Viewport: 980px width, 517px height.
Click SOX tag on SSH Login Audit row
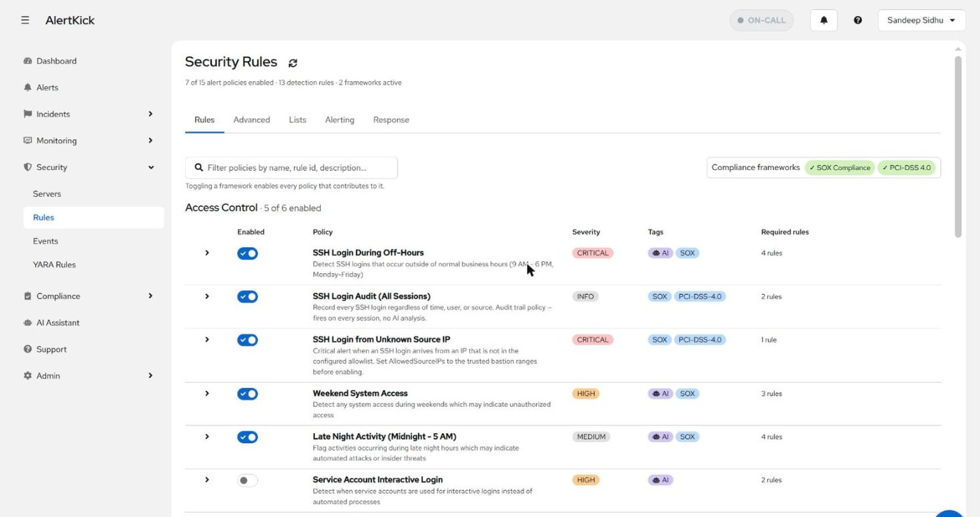[x=660, y=296]
